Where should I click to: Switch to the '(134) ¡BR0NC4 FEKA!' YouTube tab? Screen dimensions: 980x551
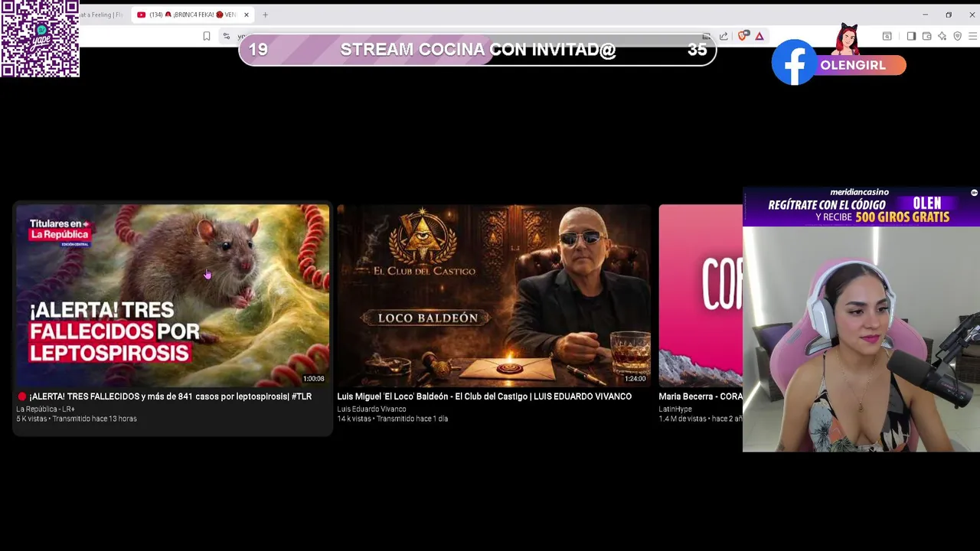[191, 15]
